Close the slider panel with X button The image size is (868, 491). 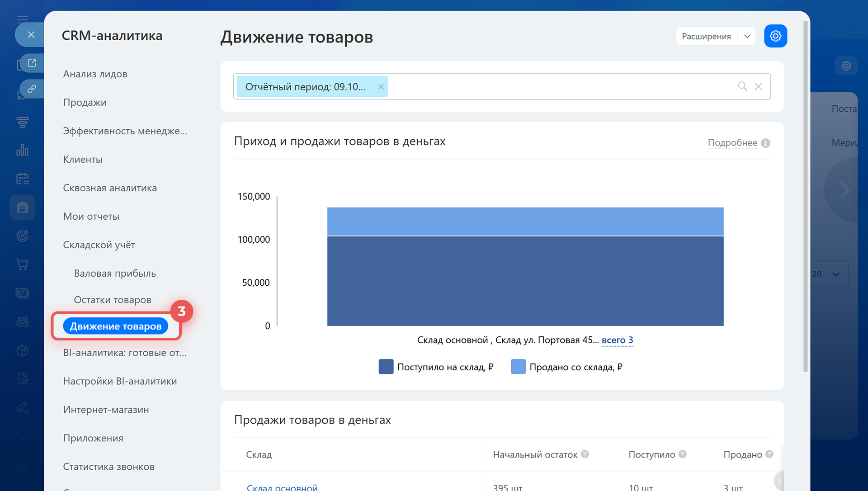[31, 35]
